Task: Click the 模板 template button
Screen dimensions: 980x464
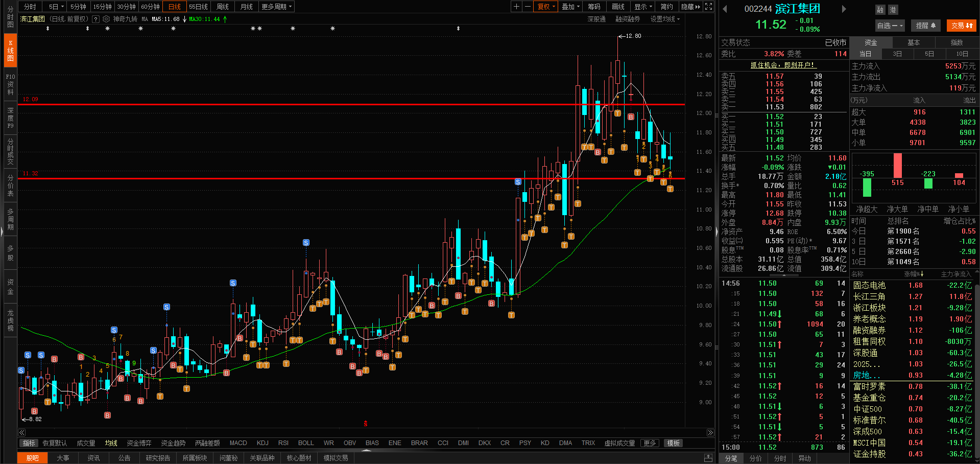Action: point(674,443)
